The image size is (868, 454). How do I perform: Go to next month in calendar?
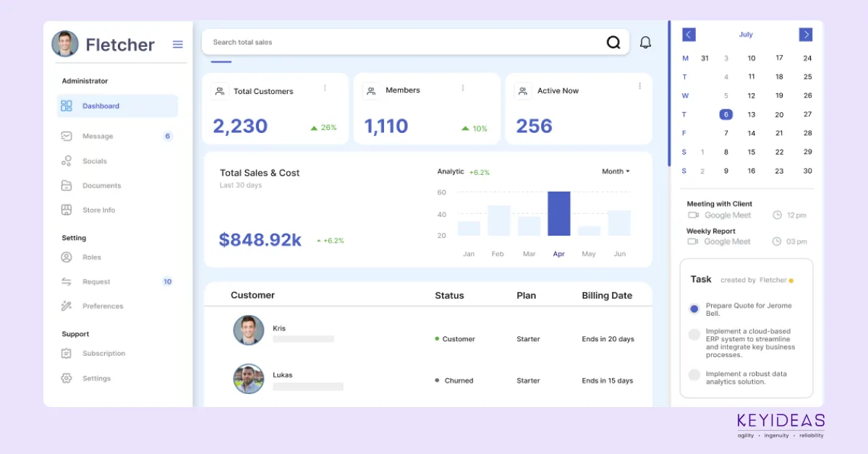tap(805, 35)
